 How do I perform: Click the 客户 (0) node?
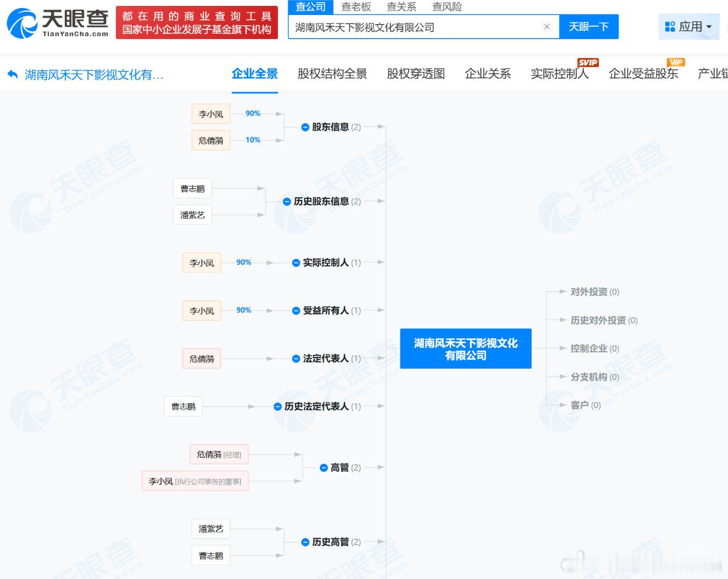[586, 405]
